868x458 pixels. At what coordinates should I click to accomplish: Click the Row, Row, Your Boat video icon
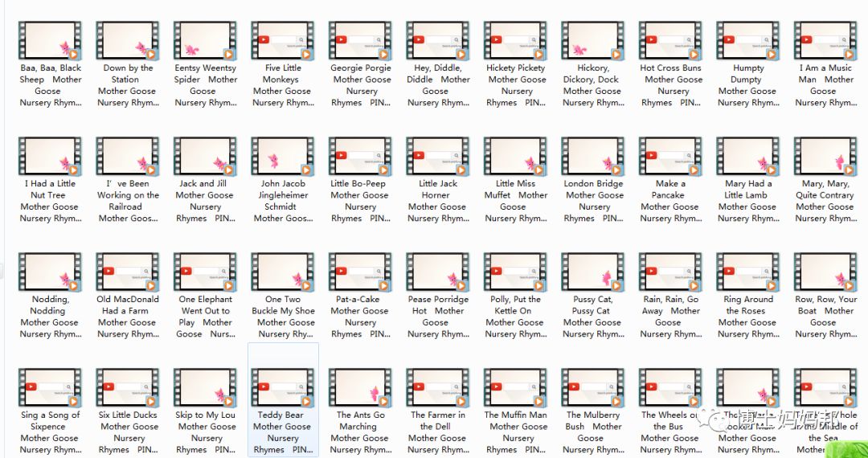point(825,272)
